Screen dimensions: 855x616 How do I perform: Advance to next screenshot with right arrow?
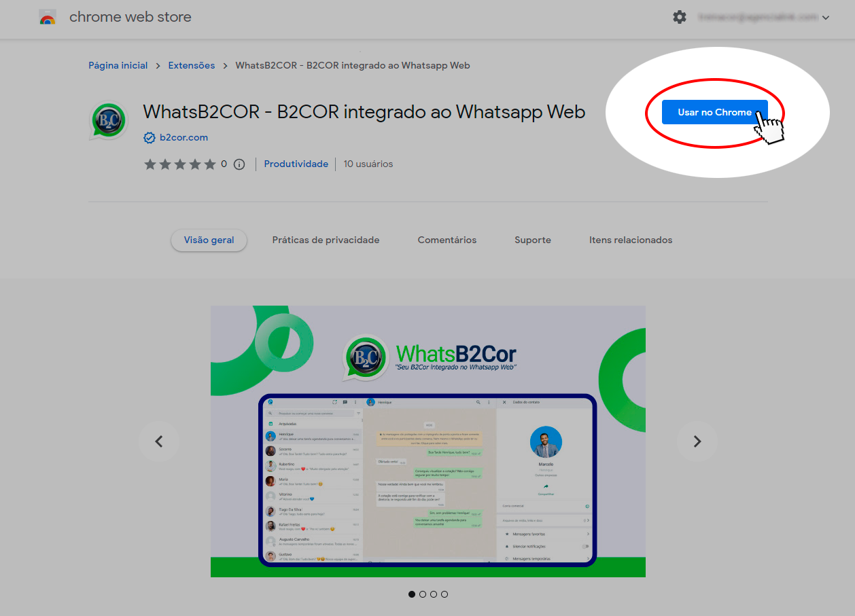point(697,441)
